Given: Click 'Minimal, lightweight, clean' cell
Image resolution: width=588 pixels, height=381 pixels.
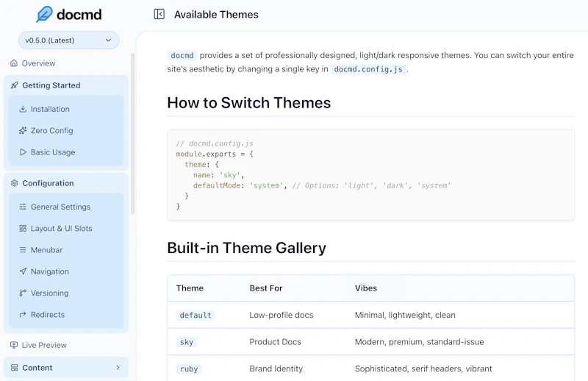Looking at the screenshot, I should point(405,315).
